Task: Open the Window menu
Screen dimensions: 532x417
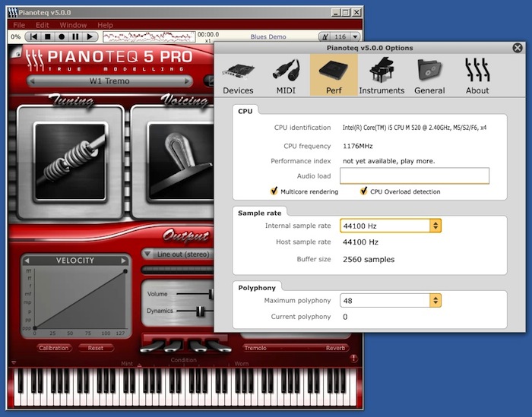Action: [x=73, y=25]
